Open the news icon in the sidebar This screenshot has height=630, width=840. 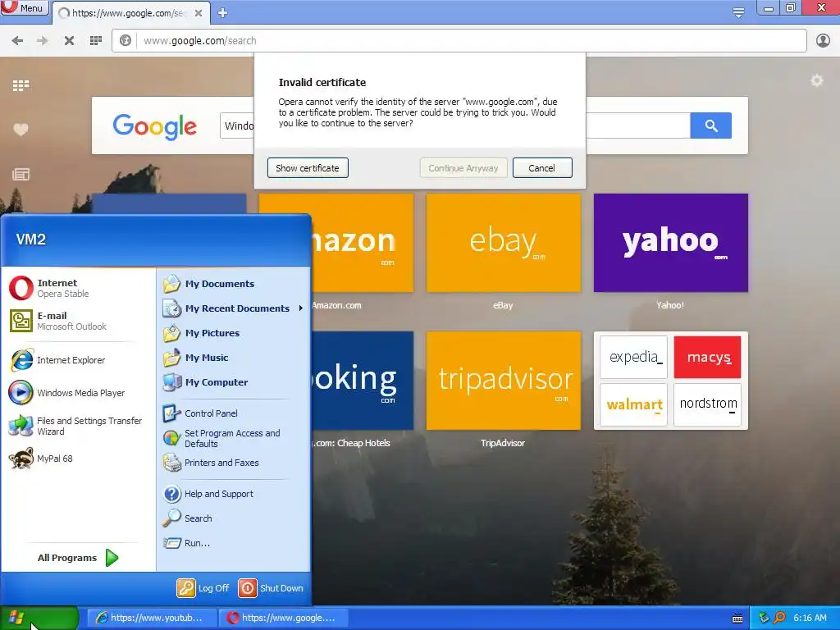point(21,174)
